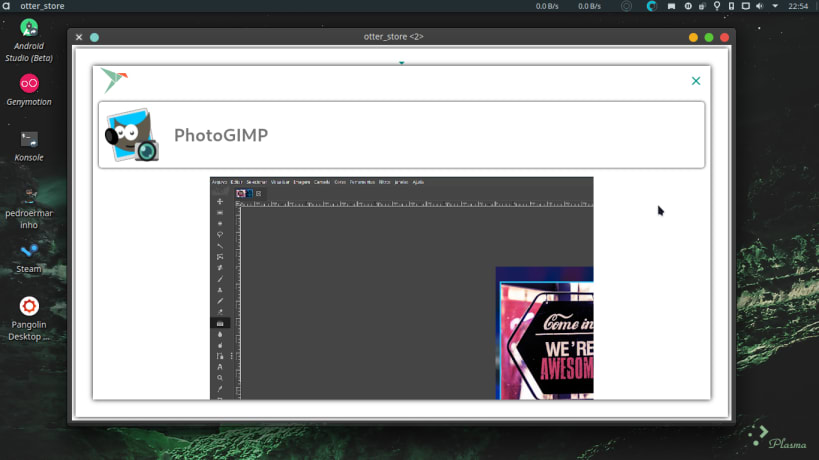Open Android Studio (Beta) desktop shortcut
This screenshot has height=460, width=819.
click(29, 40)
